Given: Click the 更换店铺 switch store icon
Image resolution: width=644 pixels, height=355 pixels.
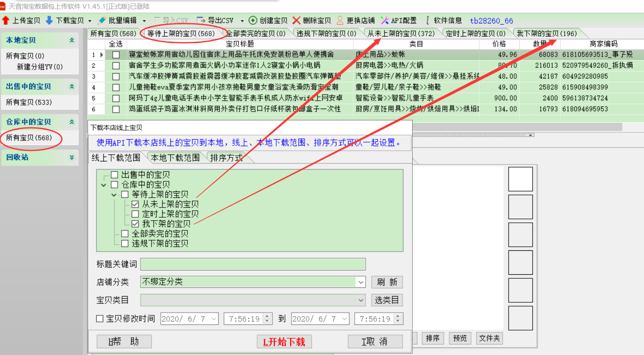Looking at the screenshot, I should click(340, 20).
